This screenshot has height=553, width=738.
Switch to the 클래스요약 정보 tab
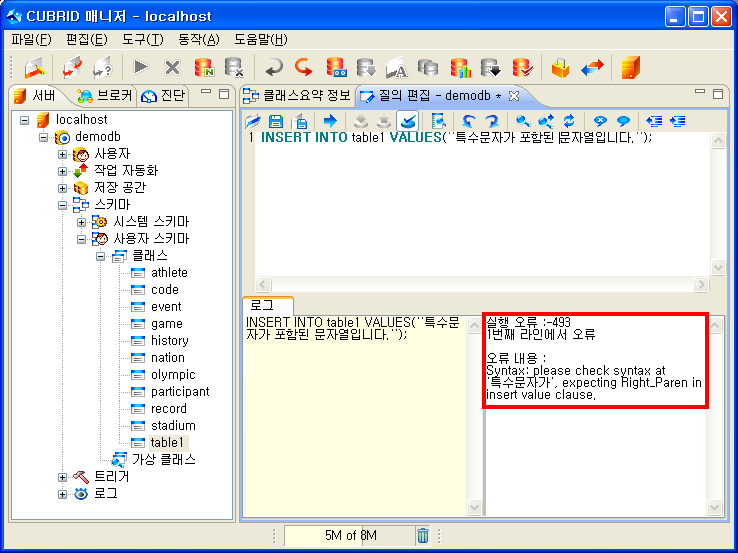297,96
